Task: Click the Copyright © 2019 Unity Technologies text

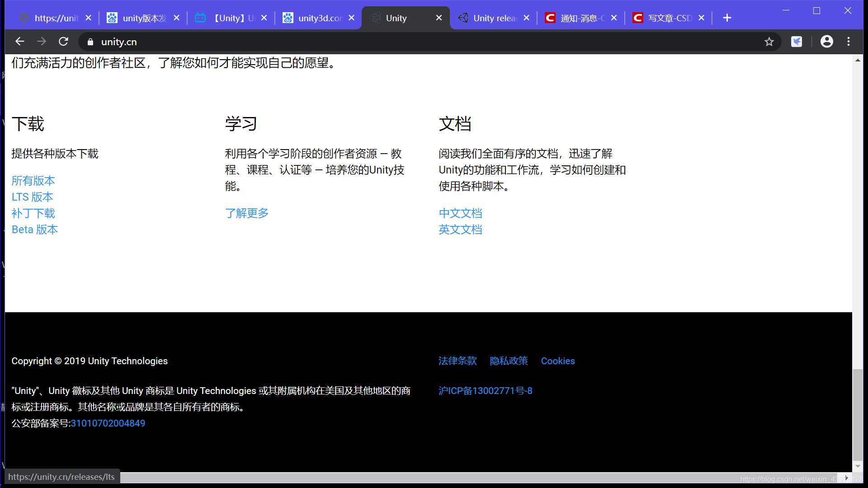Action: (x=90, y=361)
